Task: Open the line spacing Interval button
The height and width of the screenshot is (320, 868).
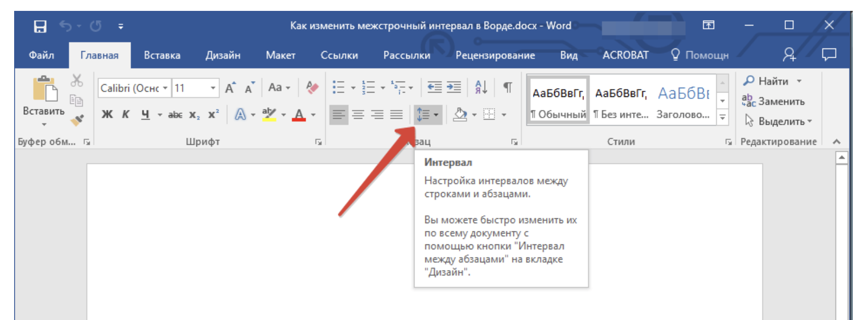Action: click(423, 115)
